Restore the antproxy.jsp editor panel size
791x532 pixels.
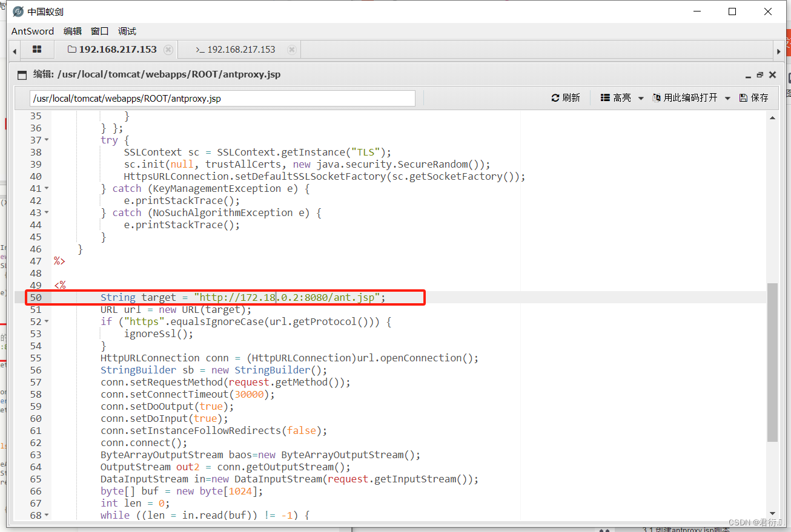[x=760, y=75]
